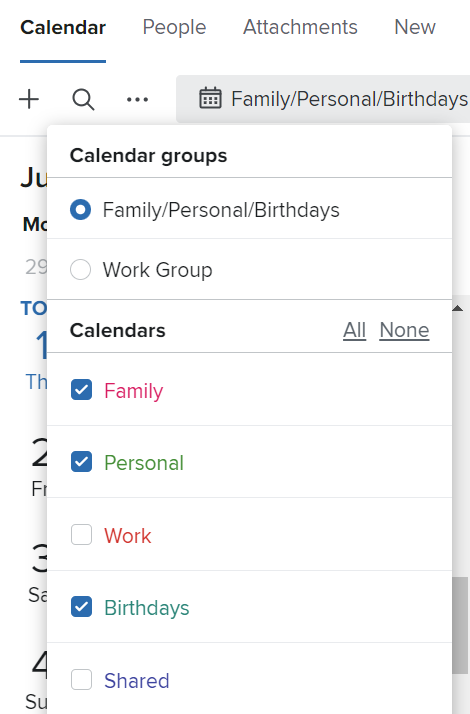Image resolution: width=470 pixels, height=714 pixels.
Task: Click the All calendars link
Action: [354, 330]
